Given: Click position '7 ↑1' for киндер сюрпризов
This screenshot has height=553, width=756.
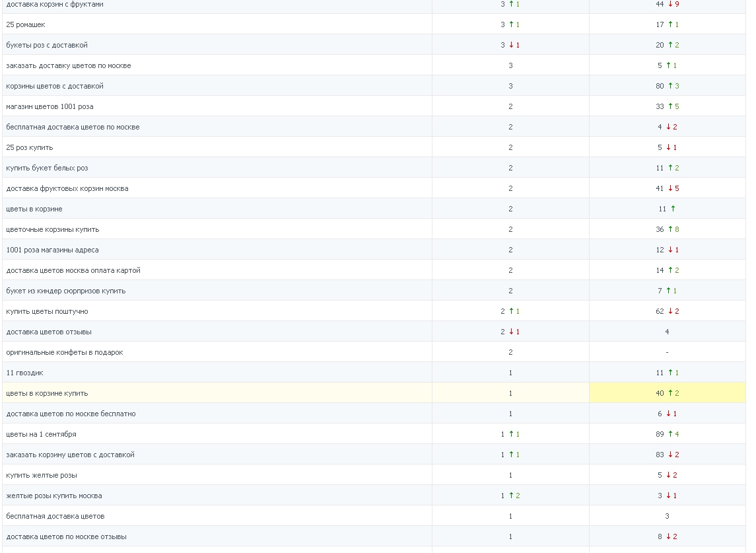Looking at the screenshot, I should 668,291.
